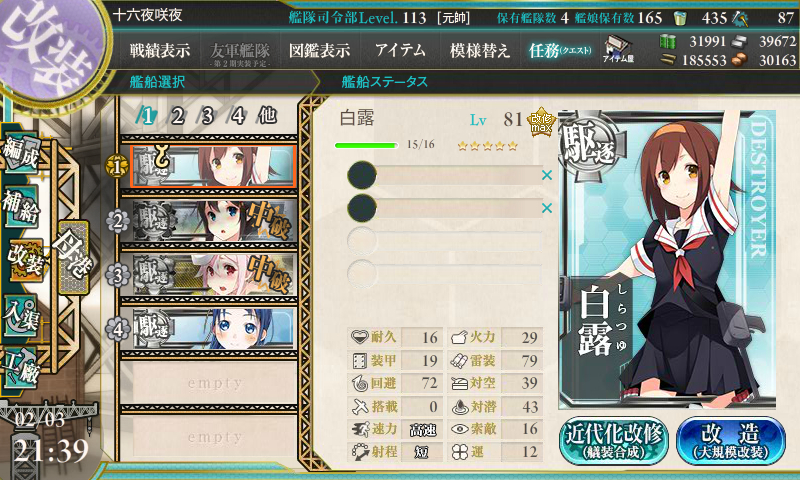Open the 図鑑表示 encyclopedia menu
Screen dimensions: 800x480
319,50
